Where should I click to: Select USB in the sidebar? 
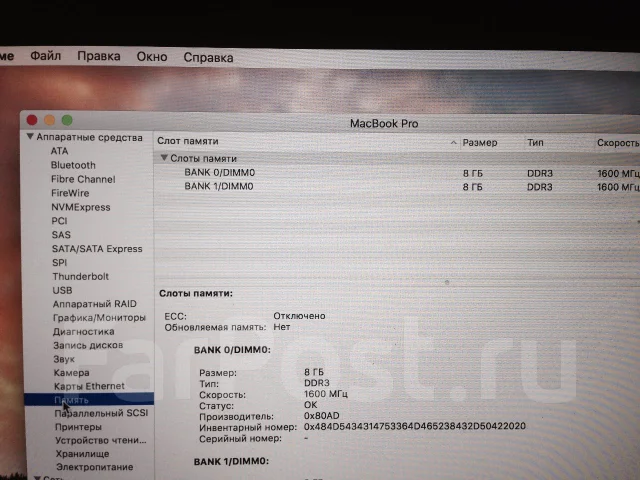(x=62, y=290)
